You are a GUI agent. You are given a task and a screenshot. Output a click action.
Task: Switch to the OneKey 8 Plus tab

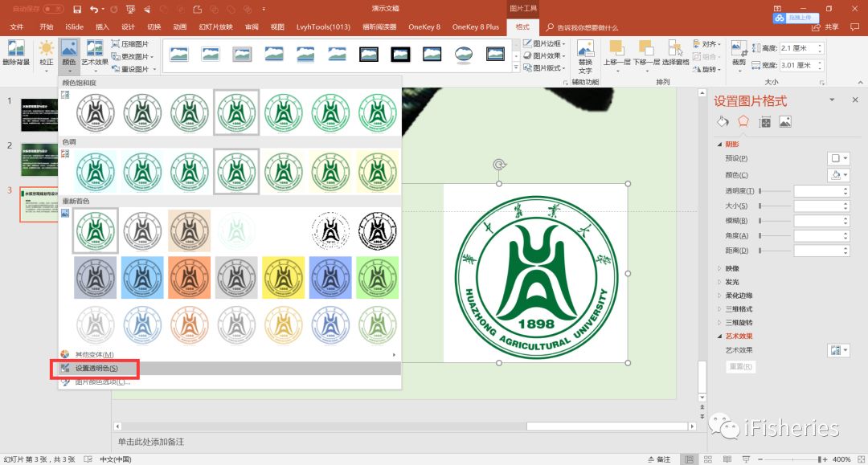pos(476,27)
